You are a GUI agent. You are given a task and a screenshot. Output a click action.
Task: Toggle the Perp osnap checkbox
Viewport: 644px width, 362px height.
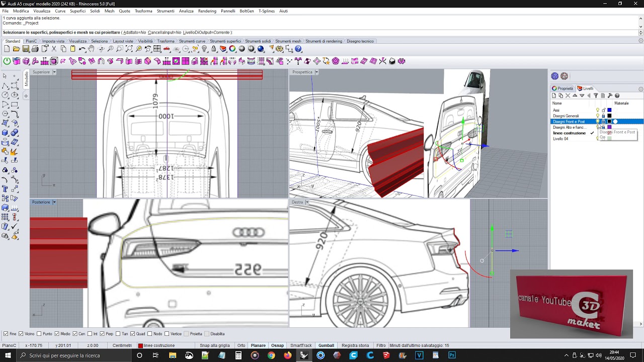[x=102, y=334]
